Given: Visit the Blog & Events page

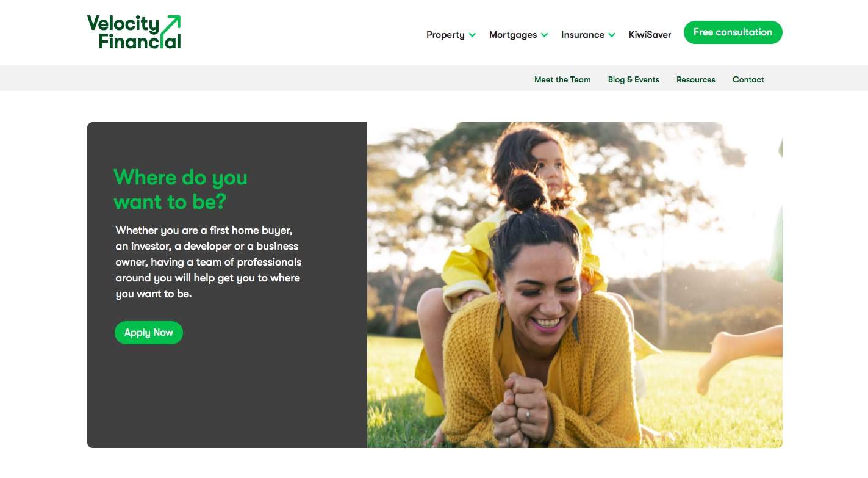Looking at the screenshot, I should (633, 79).
